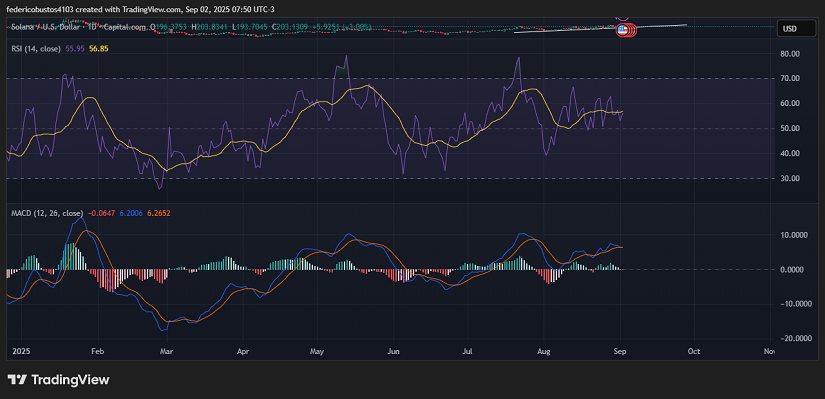Click the Oct label on the time axis

pyautogui.click(x=694, y=351)
